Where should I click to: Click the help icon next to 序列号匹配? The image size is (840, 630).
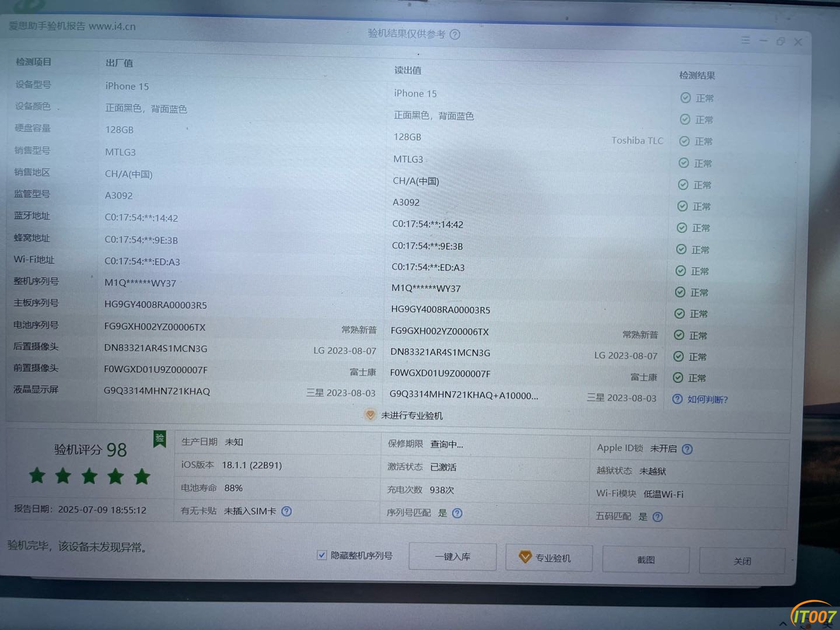(457, 513)
